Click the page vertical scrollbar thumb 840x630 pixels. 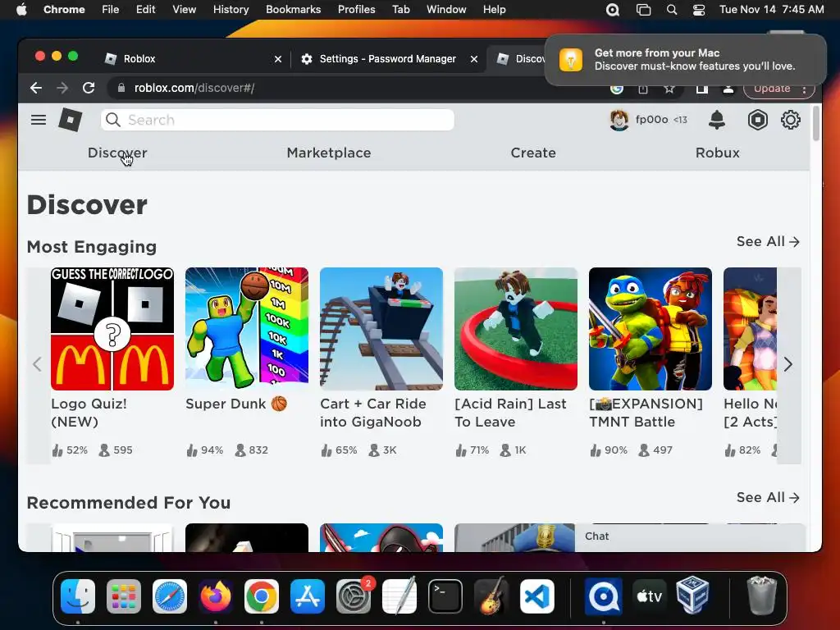816,123
